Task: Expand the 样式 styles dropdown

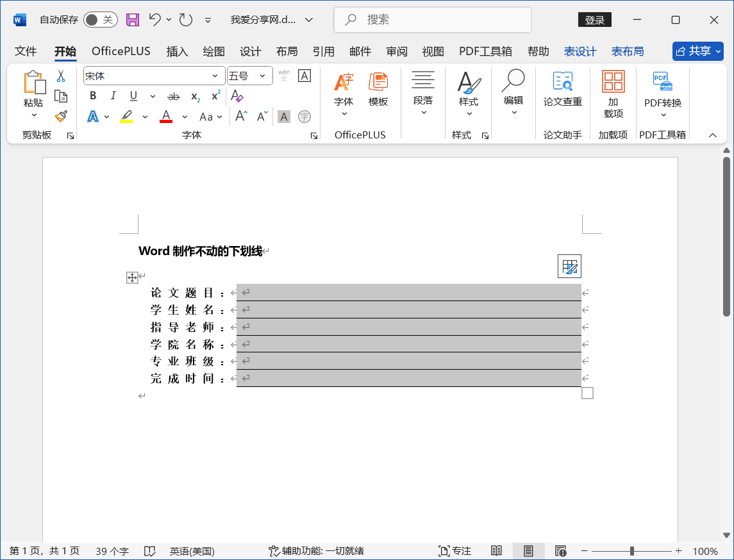Action: (469, 113)
